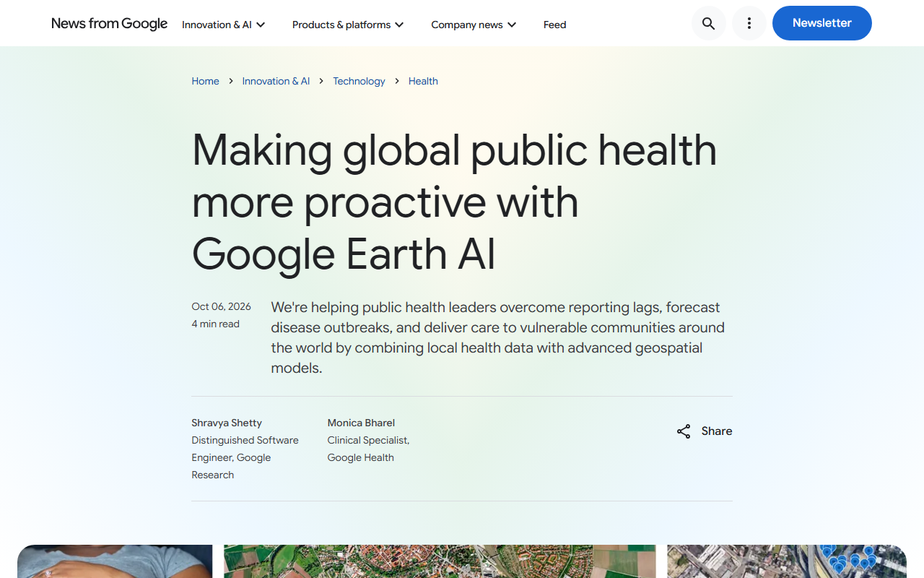Expand the Innovation & AI dropdown menu
This screenshot has height=578, width=924.
[224, 25]
